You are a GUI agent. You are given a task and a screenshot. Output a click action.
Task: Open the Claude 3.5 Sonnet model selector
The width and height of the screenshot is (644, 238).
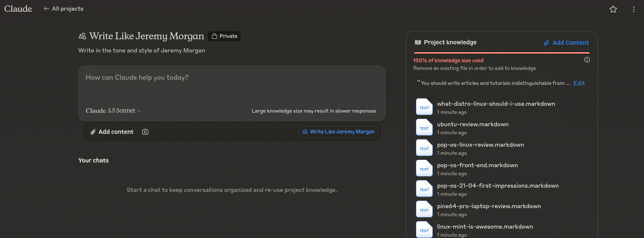click(x=113, y=110)
